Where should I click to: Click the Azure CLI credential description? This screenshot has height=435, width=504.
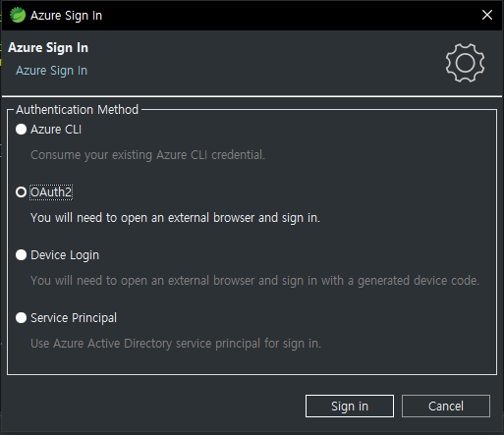[x=147, y=155]
